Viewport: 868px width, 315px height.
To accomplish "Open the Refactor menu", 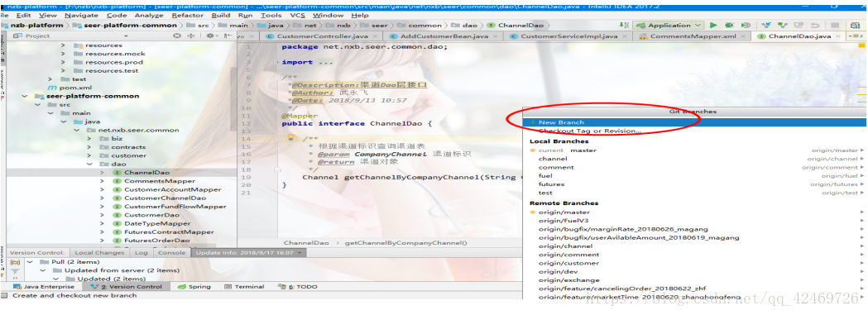I will point(188,16).
